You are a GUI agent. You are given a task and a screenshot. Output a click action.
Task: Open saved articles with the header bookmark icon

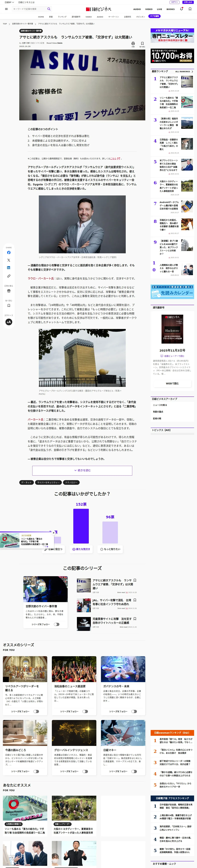190,9
